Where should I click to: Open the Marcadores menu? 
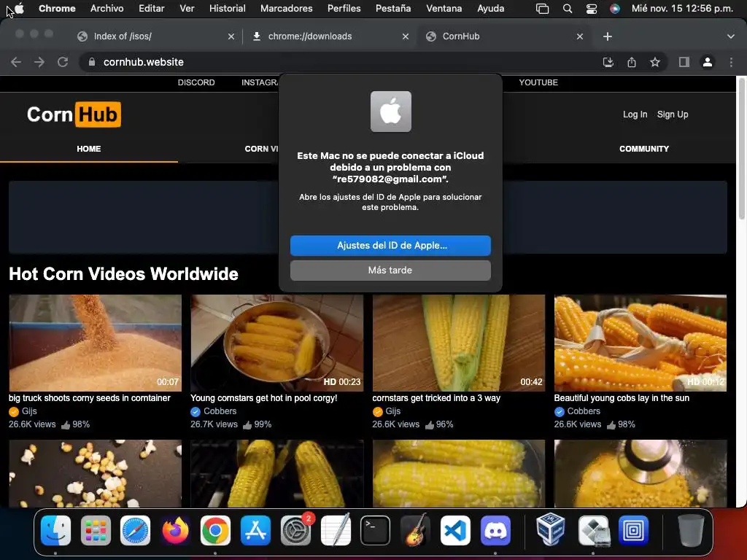(x=286, y=9)
